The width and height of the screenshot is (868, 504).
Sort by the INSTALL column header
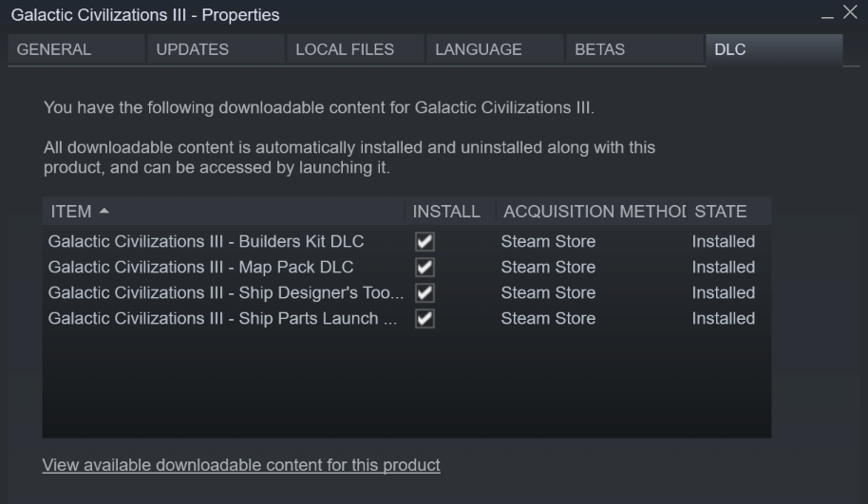[x=446, y=212]
